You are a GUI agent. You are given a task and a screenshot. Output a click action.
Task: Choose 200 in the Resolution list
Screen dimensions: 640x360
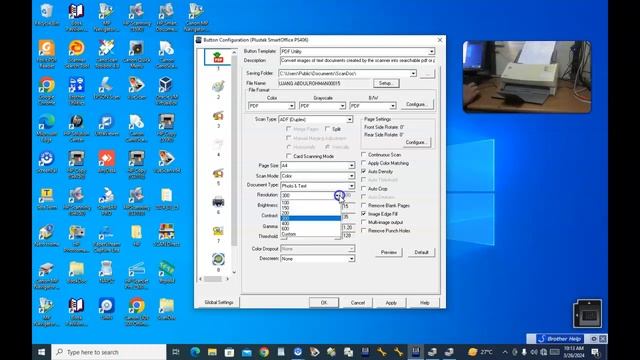(x=311, y=213)
